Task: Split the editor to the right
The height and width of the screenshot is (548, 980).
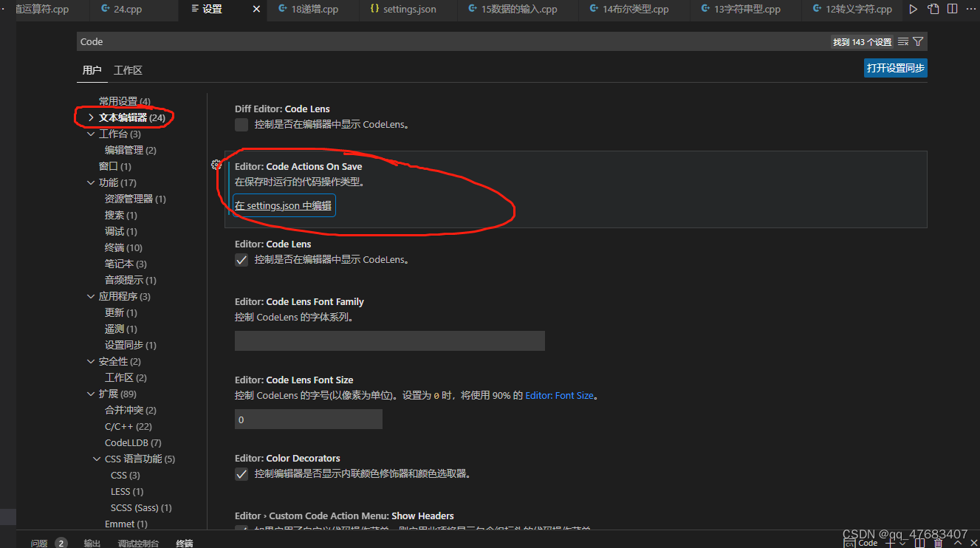Action: coord(953,10)
